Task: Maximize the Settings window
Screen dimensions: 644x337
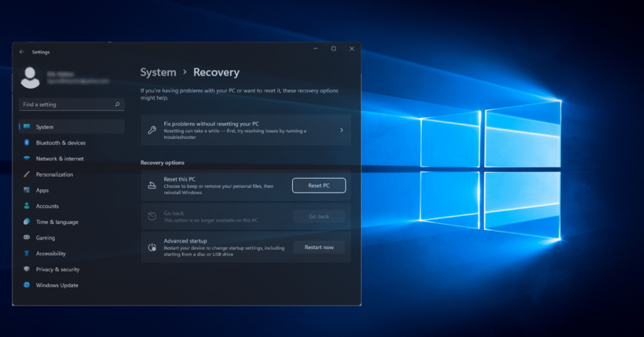Action: 333,48
